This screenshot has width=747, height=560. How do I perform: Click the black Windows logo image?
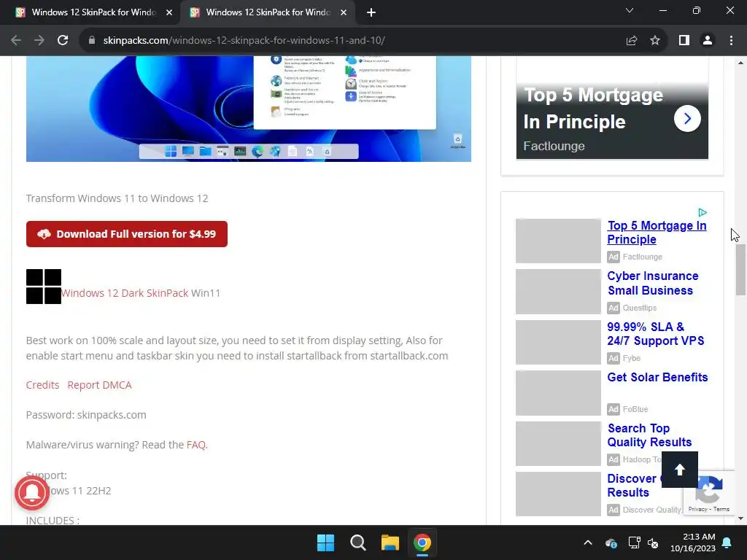pos(43,286)
